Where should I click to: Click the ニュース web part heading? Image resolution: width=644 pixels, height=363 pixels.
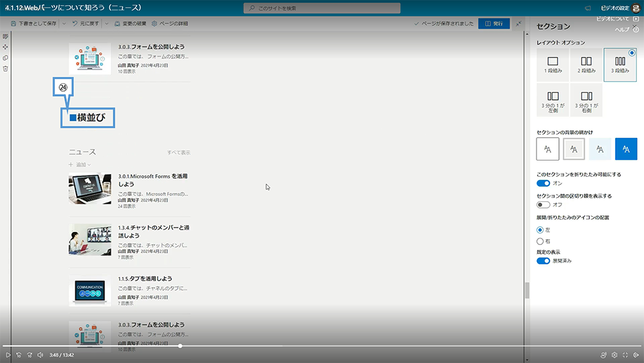(x=82, y=152)
